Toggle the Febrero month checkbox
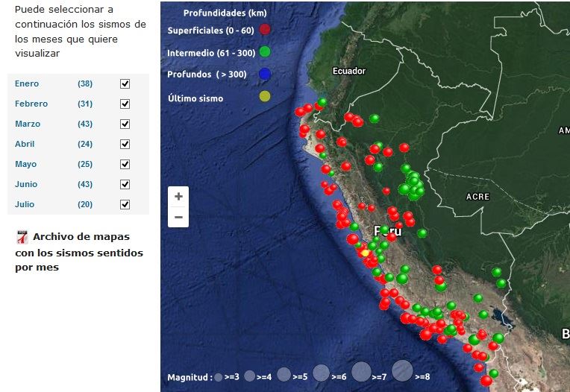The image size is (570, 392). (x=125, y=104)
